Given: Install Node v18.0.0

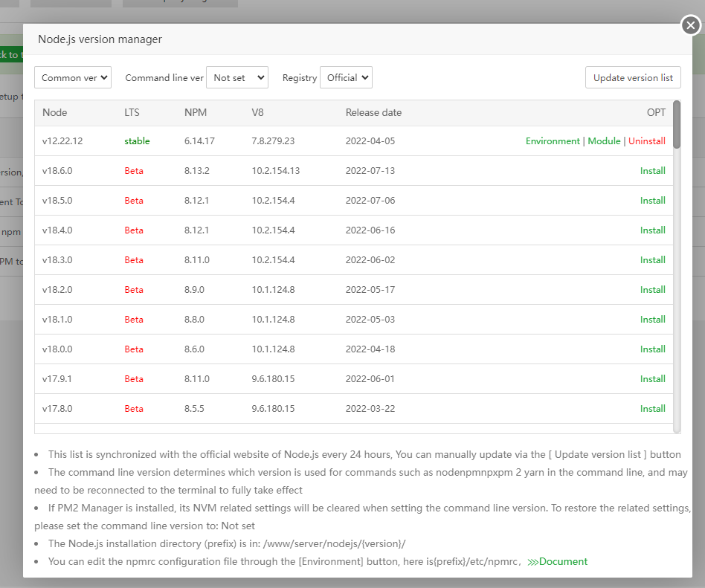Looking at the screenshot, I should (652, 349).
